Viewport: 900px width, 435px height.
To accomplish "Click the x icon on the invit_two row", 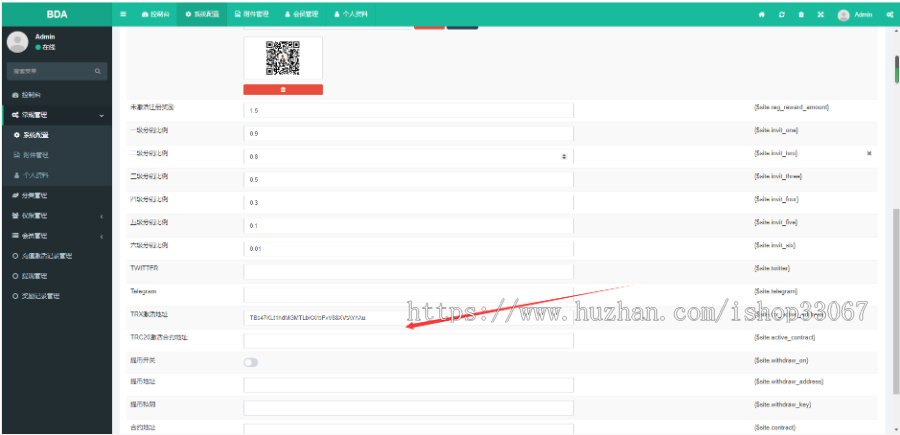I will pos(869,153).
